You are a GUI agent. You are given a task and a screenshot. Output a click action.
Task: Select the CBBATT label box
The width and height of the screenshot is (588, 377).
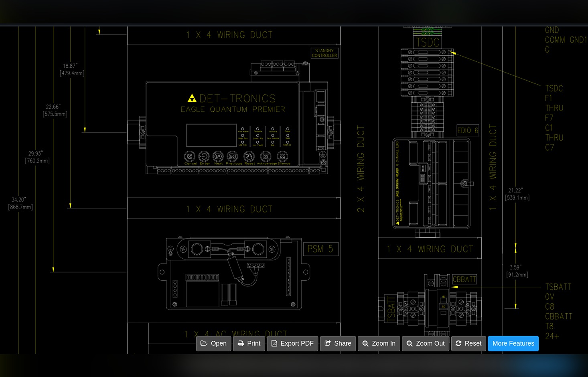pos(464,279)
